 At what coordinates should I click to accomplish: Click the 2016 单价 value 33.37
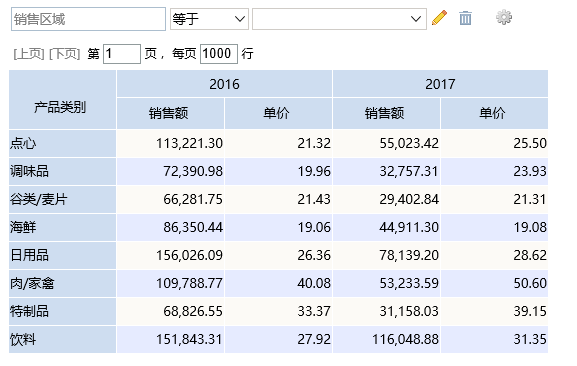314,311
